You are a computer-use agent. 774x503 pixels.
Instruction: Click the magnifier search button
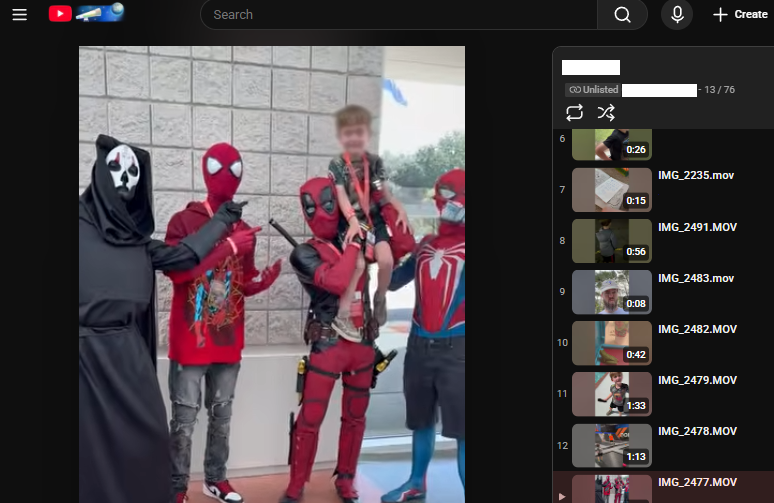[x=622, y=15]
